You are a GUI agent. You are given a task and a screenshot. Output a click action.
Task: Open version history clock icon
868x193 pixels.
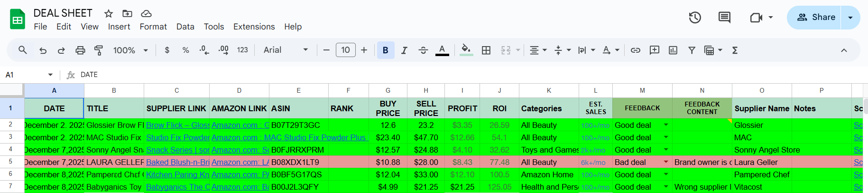coord(695,18)
